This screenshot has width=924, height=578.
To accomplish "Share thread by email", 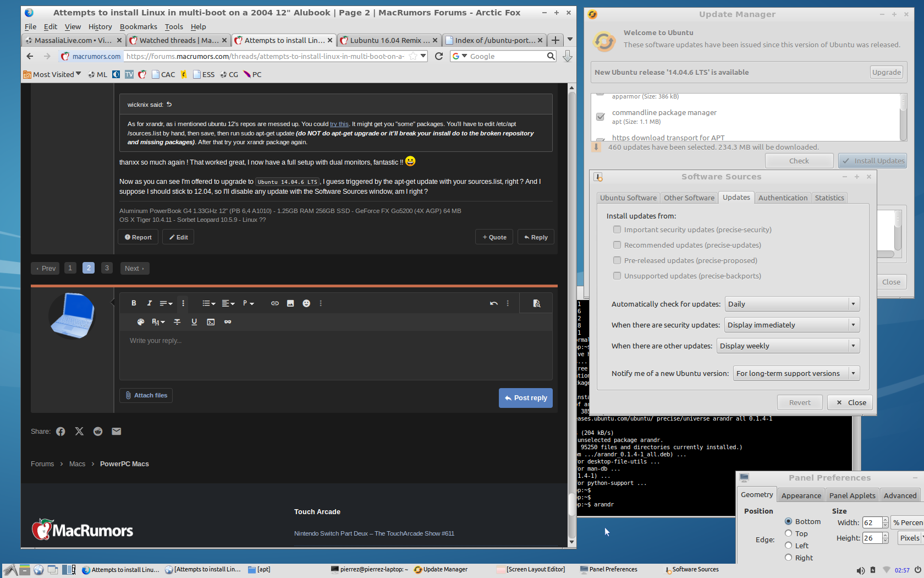I will (116, 432).
